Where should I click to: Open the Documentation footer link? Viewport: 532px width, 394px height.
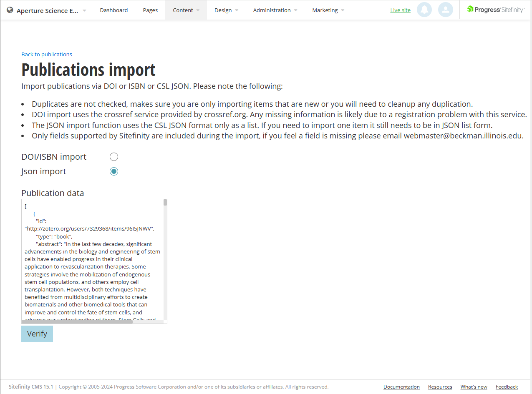(401, 387)
